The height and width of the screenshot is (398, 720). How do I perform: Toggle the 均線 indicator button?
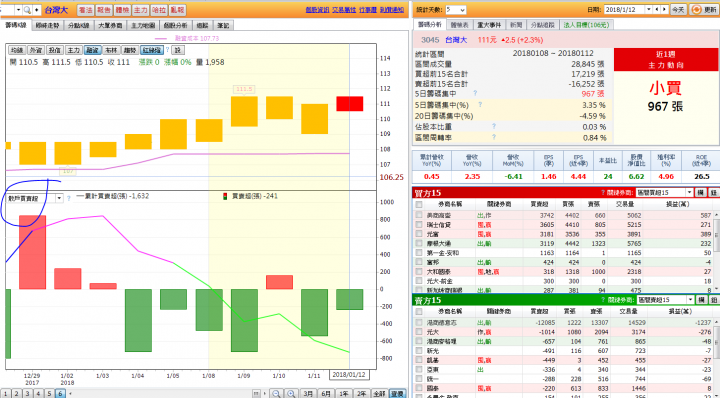pyautogui.click(x=17, y=50)
